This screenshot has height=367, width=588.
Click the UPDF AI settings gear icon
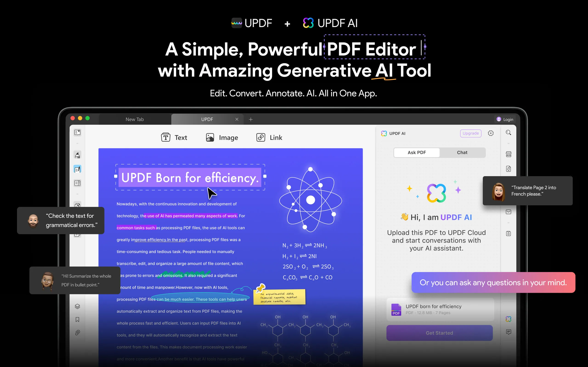pyautogui.click(x=491, y=133)
